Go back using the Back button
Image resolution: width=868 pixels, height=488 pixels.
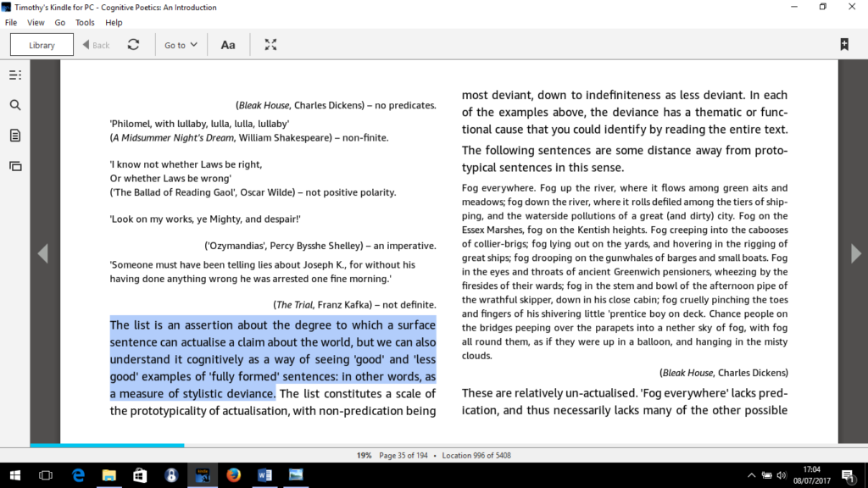pos(96,45)
